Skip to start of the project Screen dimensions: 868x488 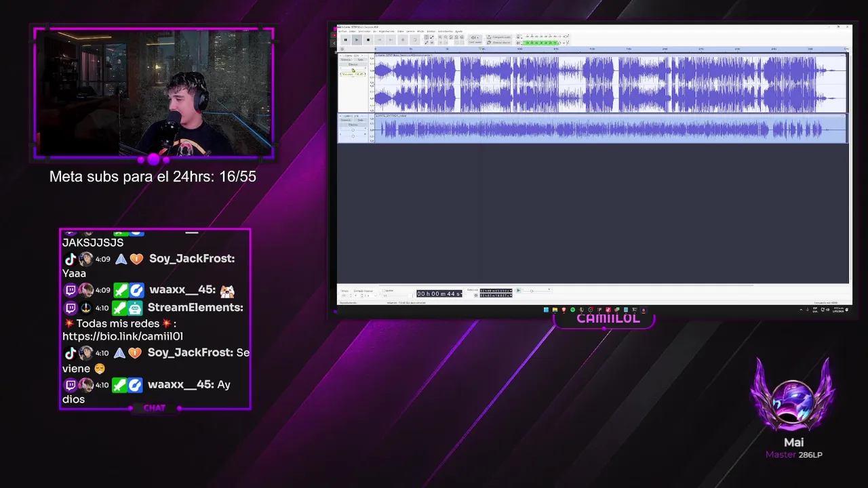379,39
